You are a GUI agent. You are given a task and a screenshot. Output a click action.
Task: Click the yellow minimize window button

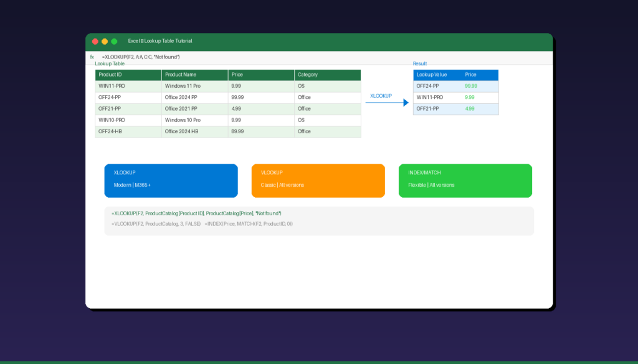tap(105, 41)
